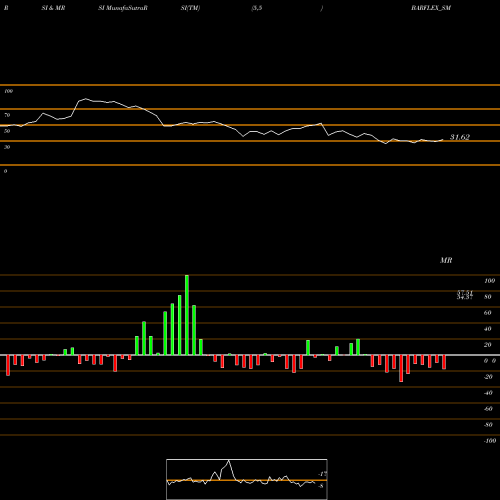
Task: Click the 'SI & MR' header label
Action: click(x=53, y=8)
